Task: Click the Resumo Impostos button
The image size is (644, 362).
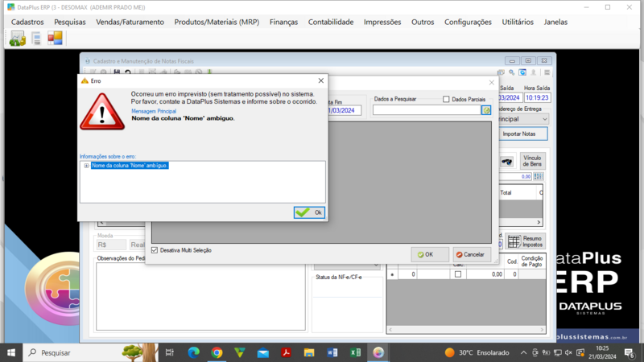Action: click(x=526, y=241)
